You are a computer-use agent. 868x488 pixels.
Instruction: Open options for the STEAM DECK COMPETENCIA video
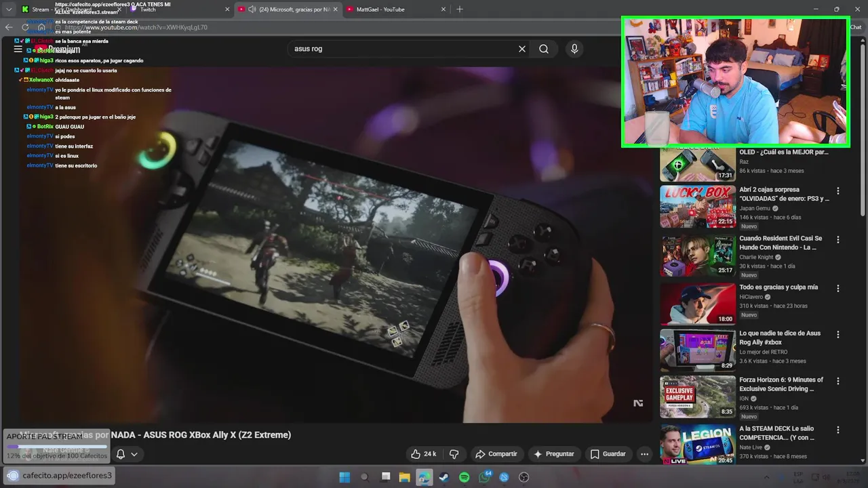[838, 430]
